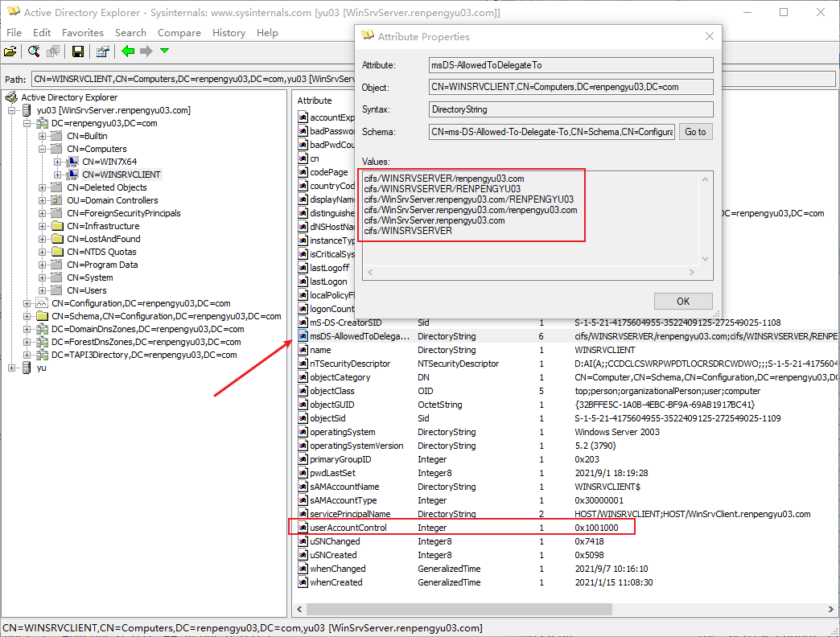Click the operatingSystem value Windows Server 2003
Viewport: 840px width, 637px height.
[617, 432]
